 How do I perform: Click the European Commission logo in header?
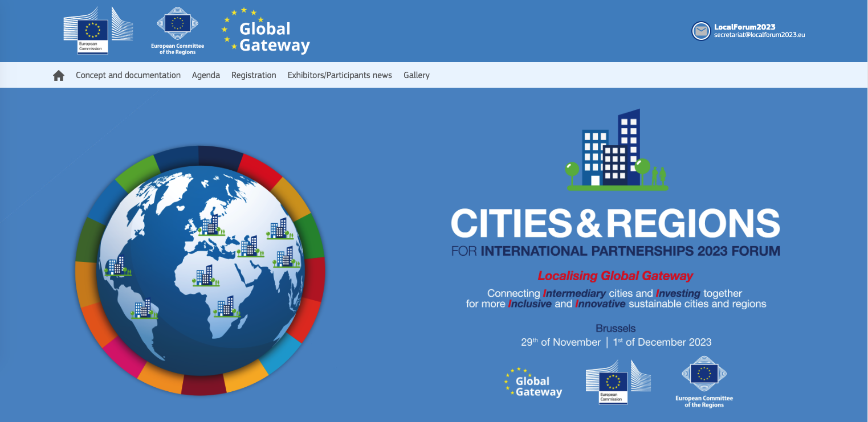coord(98,30)
